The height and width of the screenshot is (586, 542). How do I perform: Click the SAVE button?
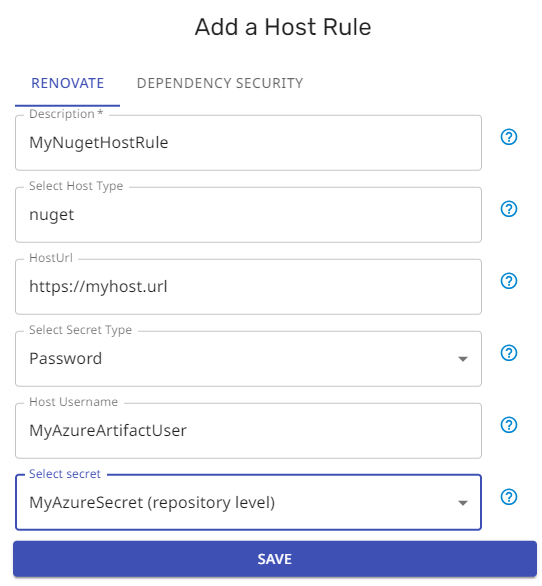tap(275, 559)
